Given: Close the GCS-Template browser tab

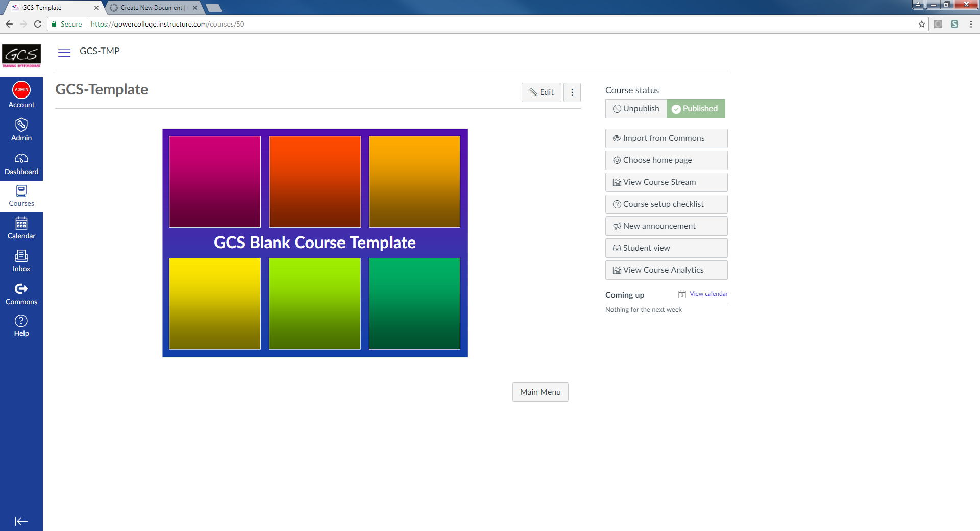Looking at the screenshot, I should [x=96, y=8].
